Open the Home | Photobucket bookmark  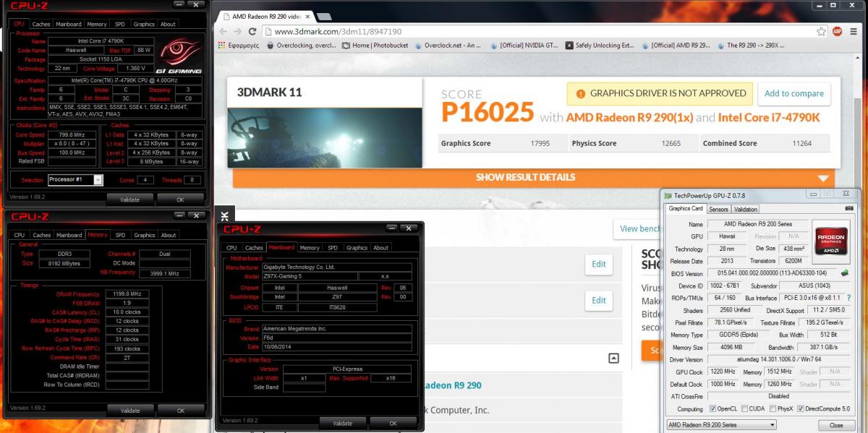[375, 45]
